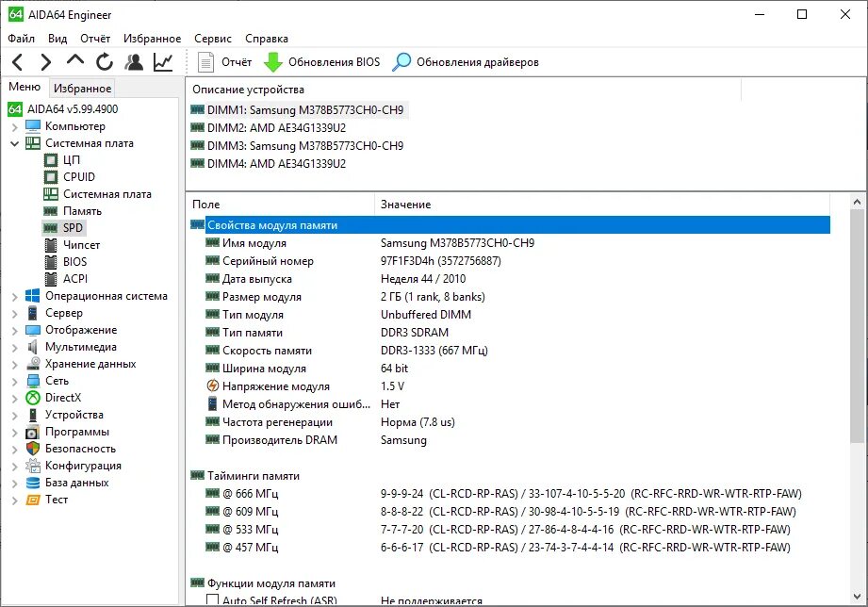Open the Чипсет chip icon

50,245
